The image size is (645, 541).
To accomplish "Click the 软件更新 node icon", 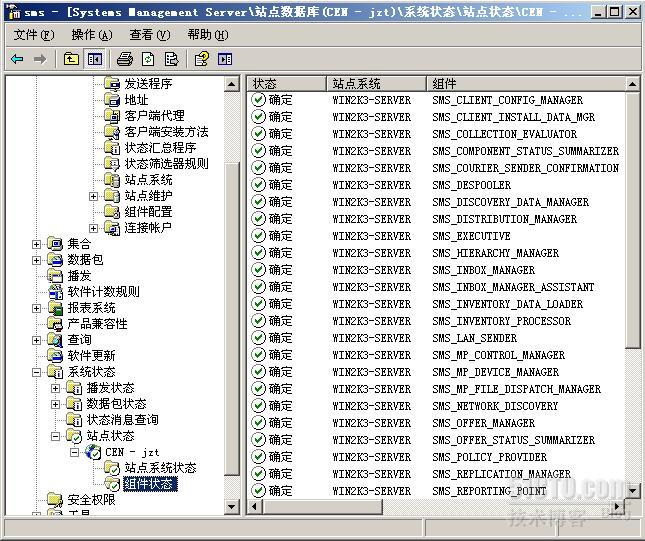I will 55,356.
